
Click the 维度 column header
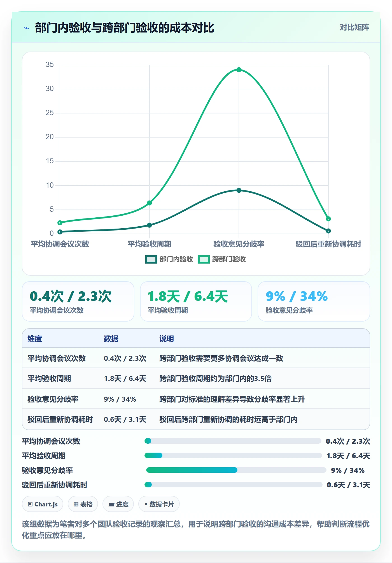[35, 339]
